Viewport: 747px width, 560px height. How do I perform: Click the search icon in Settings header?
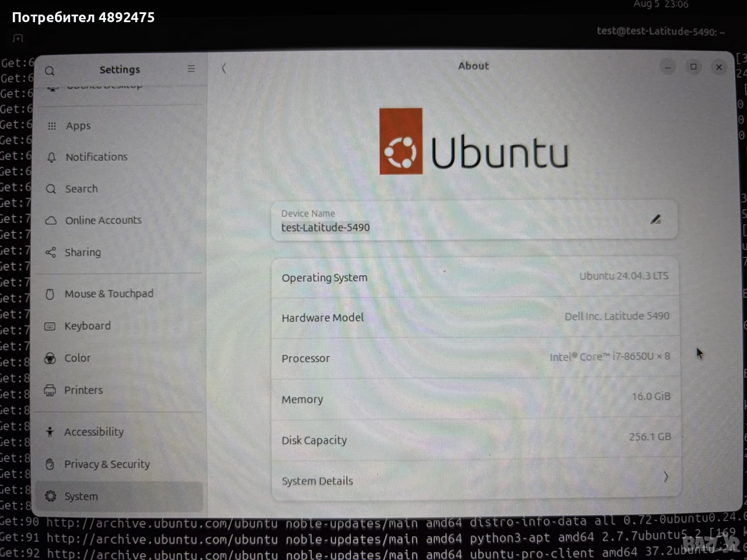pos(50,71)
